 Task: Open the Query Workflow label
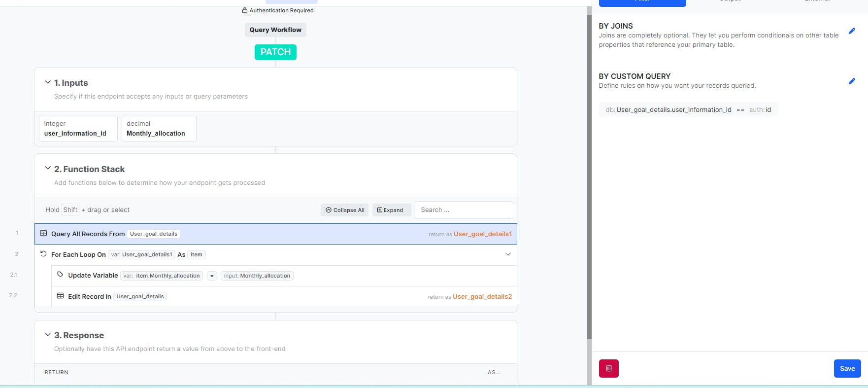275,30
